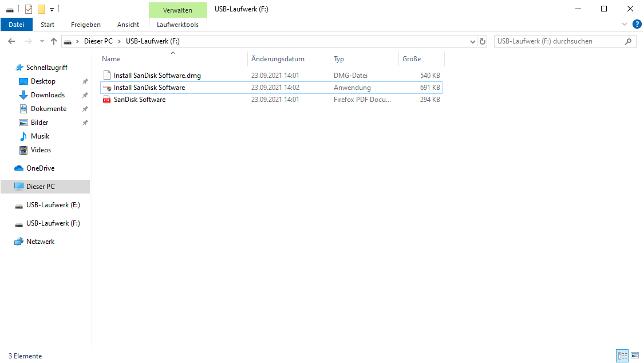Screen dimensions: 644x363
Task: Open Netzwerk in the navigation pane
Action: (40, 242)
